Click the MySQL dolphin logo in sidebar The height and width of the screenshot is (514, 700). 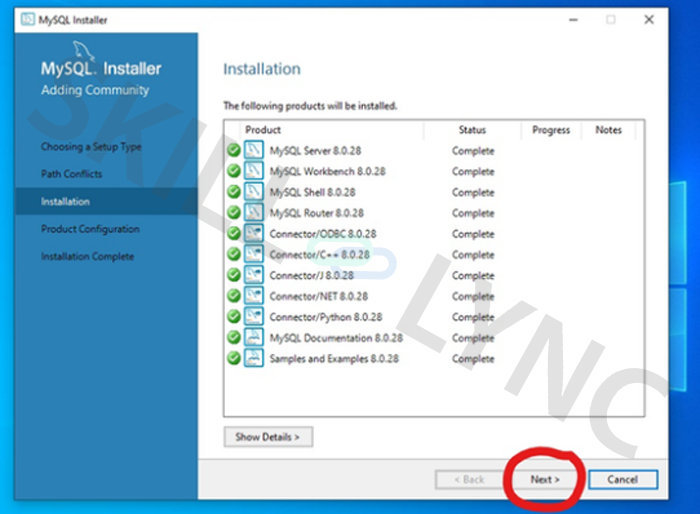coord(83,50)
